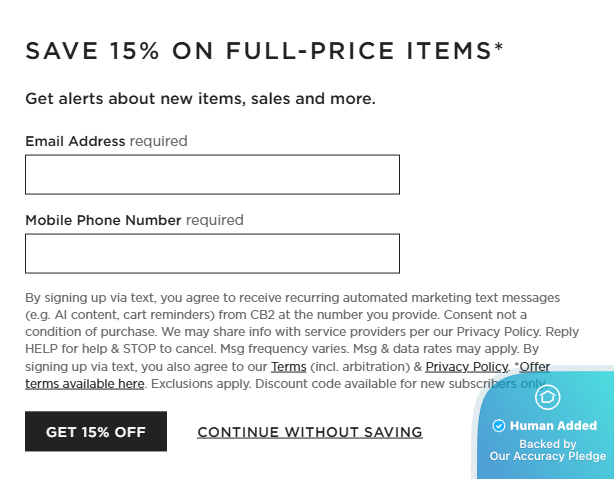Image resolution: width=614 pixels, height=479 pixels.
Task: Click the Mobile Phone Number field label
Action: point(103,220)
